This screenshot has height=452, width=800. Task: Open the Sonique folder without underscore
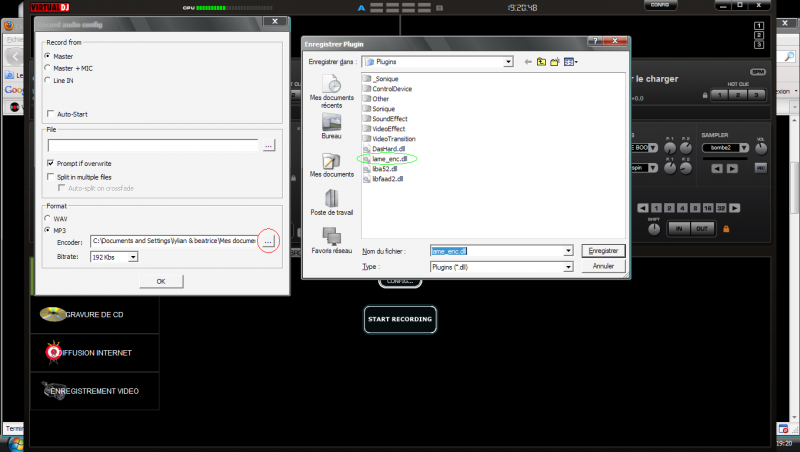pyautogui.click(x=379, y=109)
